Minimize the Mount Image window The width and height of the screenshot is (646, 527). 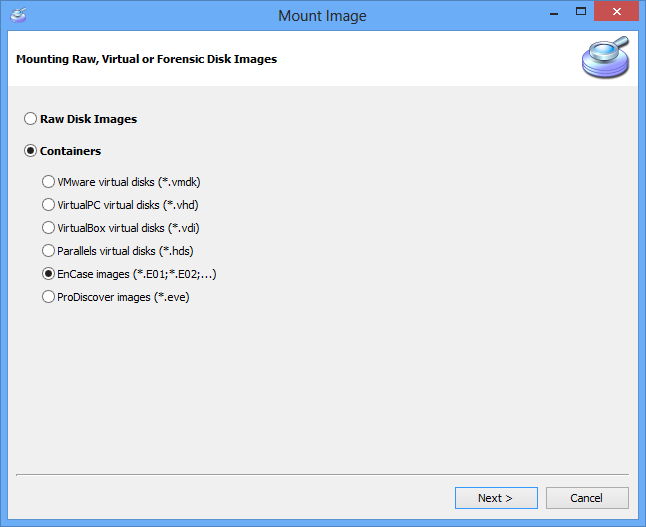point(554,12)
